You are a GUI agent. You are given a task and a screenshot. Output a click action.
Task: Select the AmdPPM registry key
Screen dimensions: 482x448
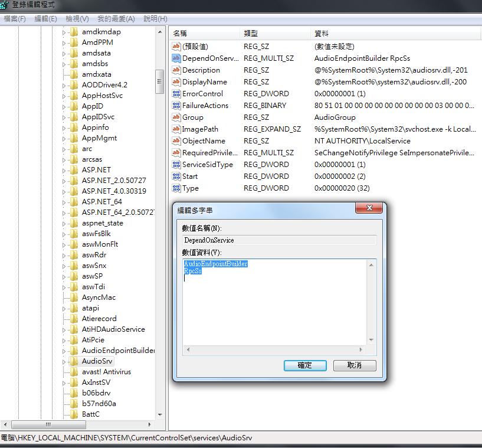(x=97, y=42)
